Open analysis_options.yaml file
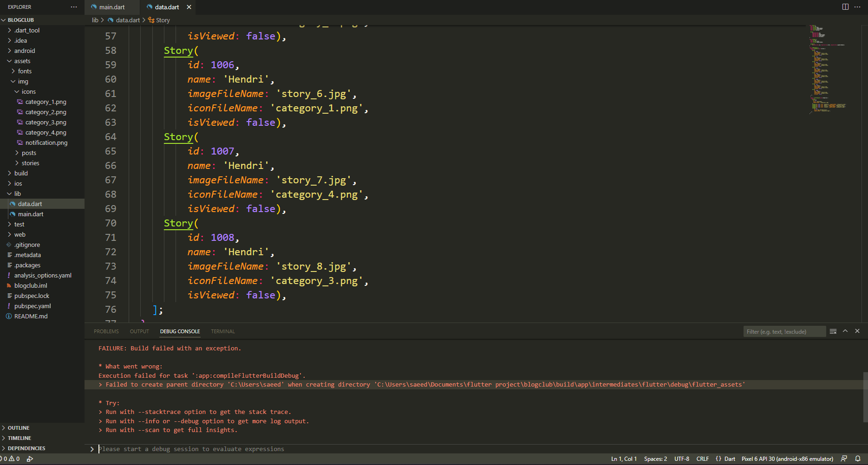 43,275
